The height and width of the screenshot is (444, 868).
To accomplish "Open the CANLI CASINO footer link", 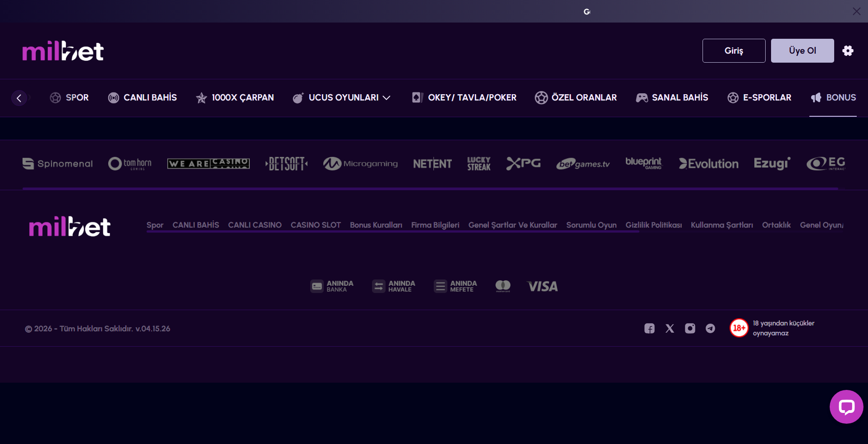I will (x=255, y=225).
